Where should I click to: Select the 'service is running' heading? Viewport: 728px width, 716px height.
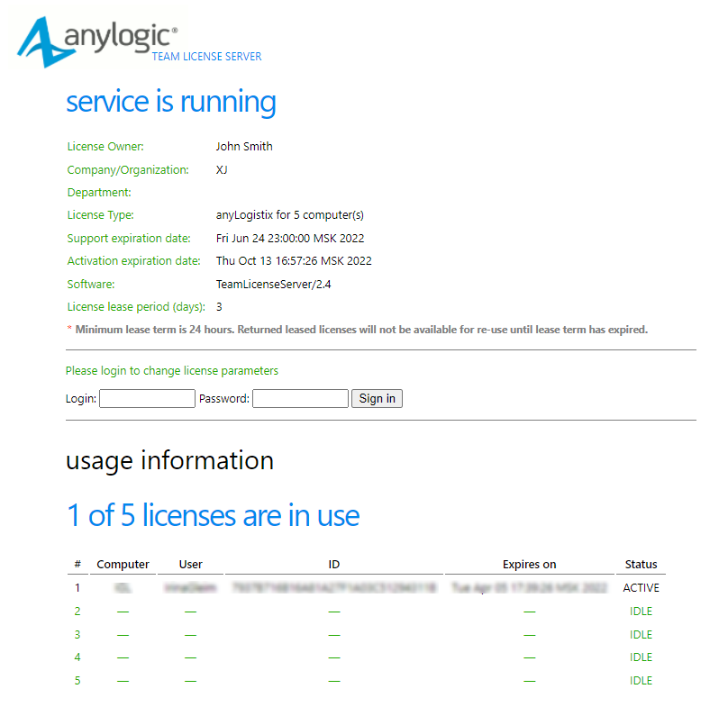[171, 102]
